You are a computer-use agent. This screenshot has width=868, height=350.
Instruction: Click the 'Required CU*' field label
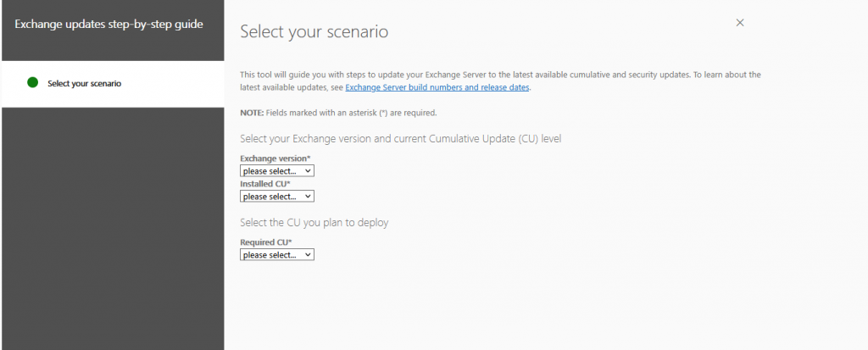[x=265, y=242]
